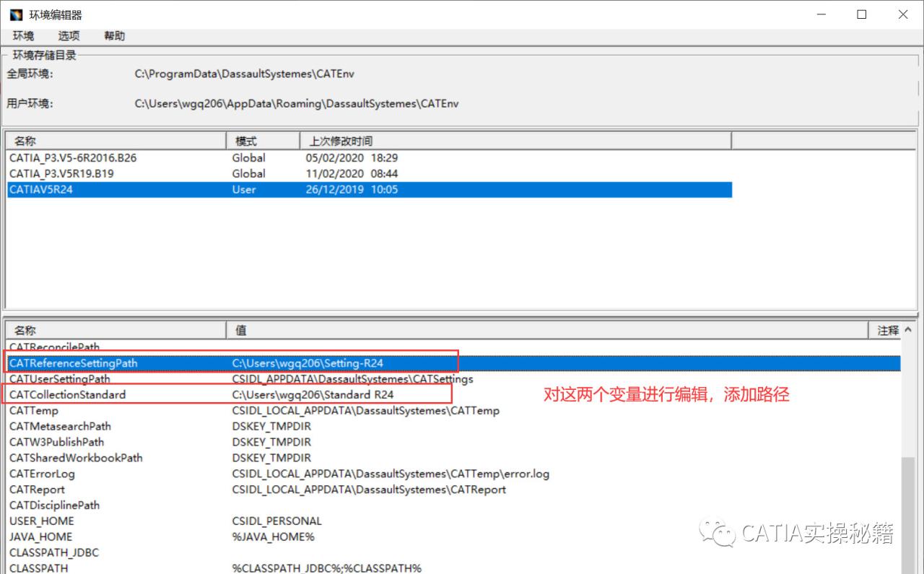Image resolution: width=924 pixels, height=574 pixels.
Task: Sort by the 上次修改时间 column header
Action: click(339, 140)
